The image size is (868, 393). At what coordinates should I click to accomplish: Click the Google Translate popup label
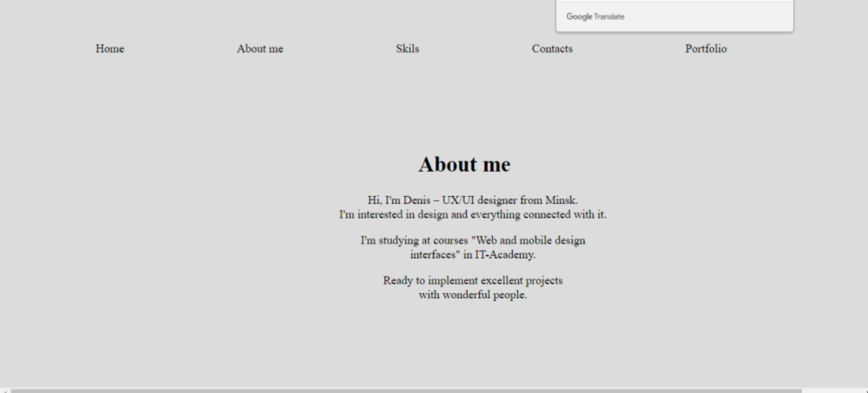pyautogui.click(x=595, y=17)
